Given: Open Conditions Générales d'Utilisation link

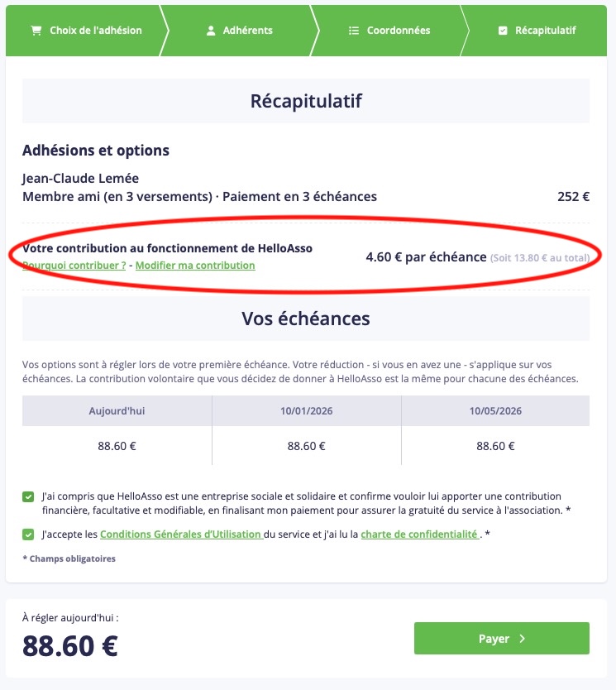Looking at the screenshot, I should click(180, 534).
